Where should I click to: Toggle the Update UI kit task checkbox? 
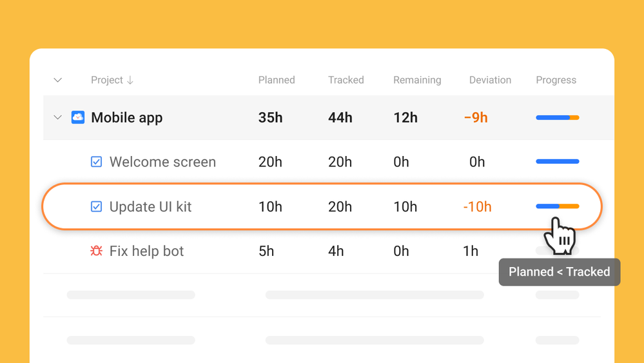[96, 207]
